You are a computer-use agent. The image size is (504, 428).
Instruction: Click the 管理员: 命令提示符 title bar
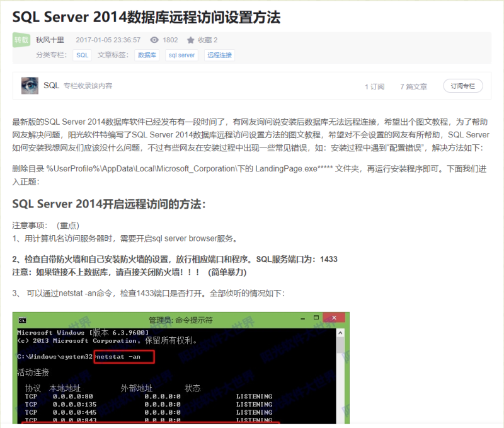(181, 320)
